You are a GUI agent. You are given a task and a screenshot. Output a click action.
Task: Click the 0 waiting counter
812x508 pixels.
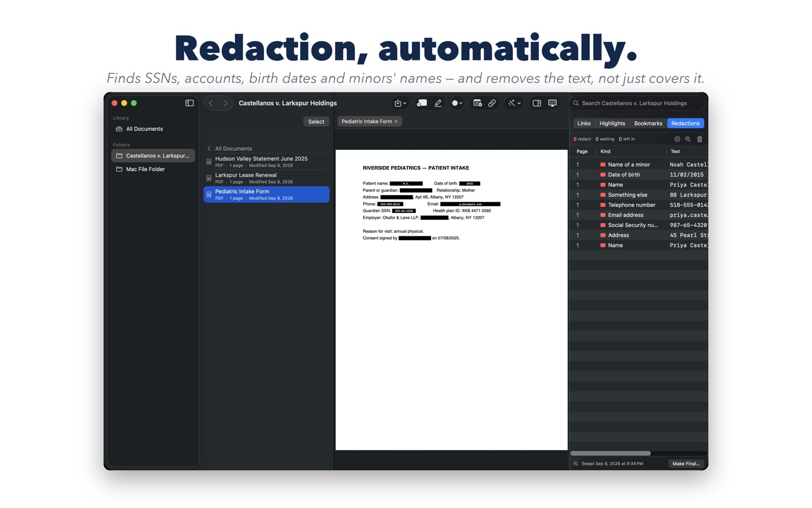(604, 139)
